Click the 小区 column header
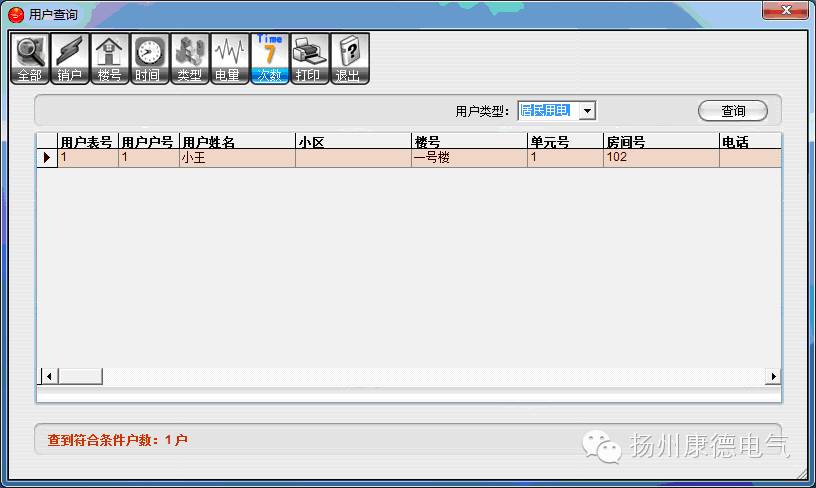The height and width of the screenshot is (488, 816). [x=353, y=142]
